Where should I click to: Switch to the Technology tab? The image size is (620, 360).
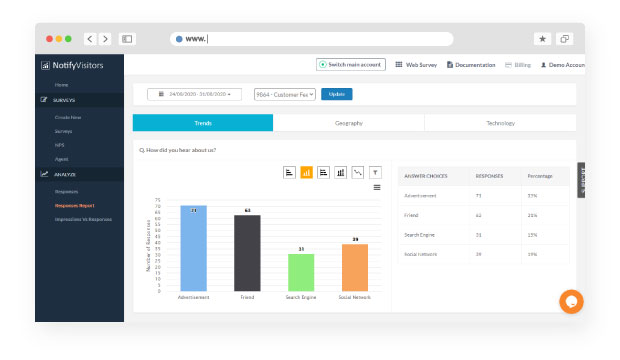pyautogui.click(x=501, y=123)
